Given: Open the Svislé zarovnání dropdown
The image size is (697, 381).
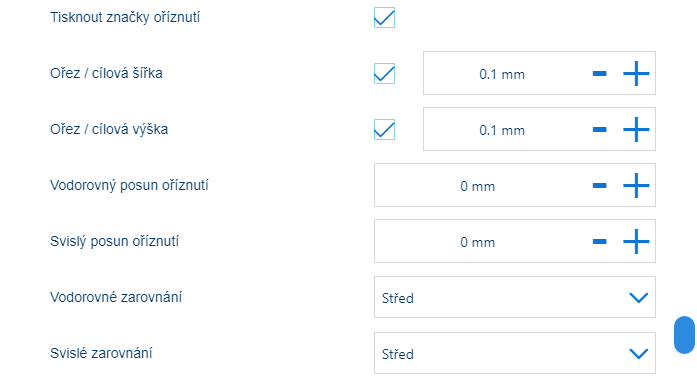Looking at the screenshot, I should [x=515, y=353].
